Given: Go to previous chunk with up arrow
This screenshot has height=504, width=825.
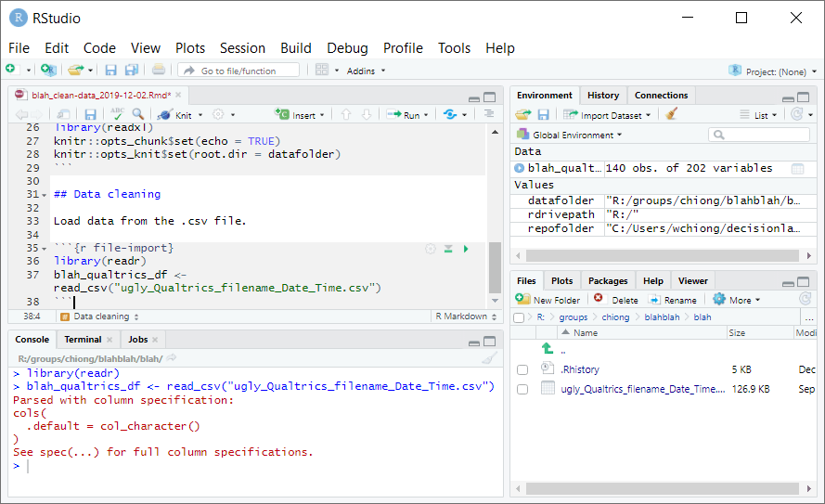Looking at the screenshot, I should click(x=345, y=114).
